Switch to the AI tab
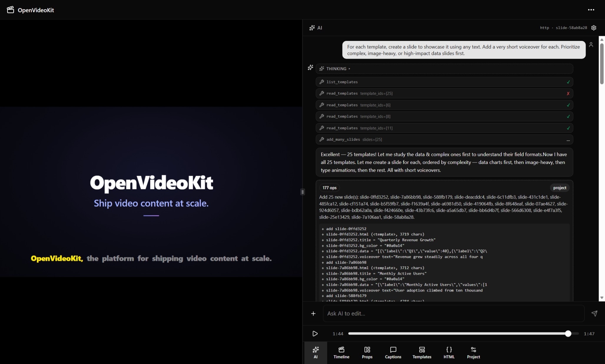The image size is (605, 364). pos(316,353)
